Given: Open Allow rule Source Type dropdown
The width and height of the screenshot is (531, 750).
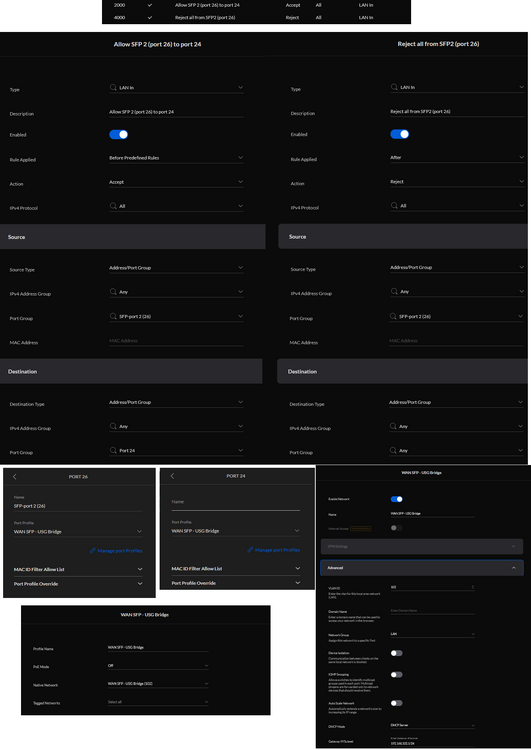Looking at the screenshot, I should (x=176, y=268).
